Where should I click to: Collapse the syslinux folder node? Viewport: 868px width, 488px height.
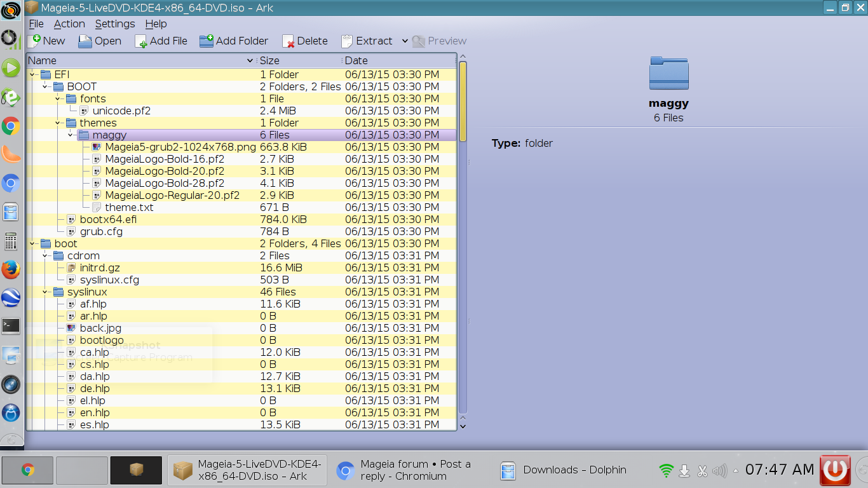tap(45, 292)
